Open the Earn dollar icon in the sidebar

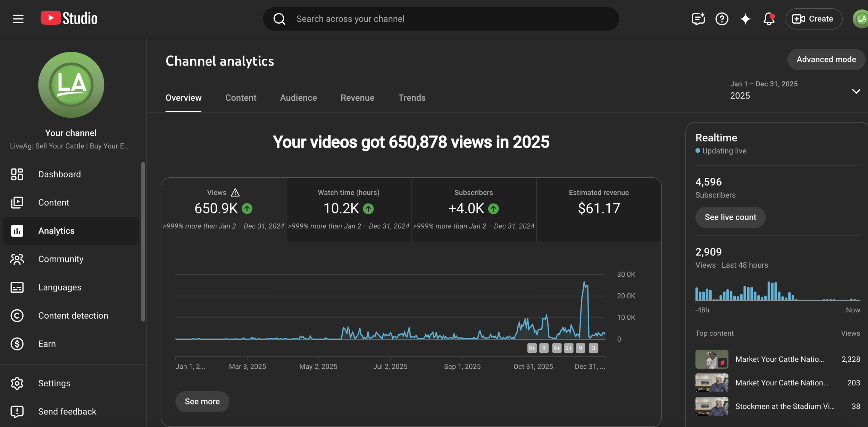17,344
